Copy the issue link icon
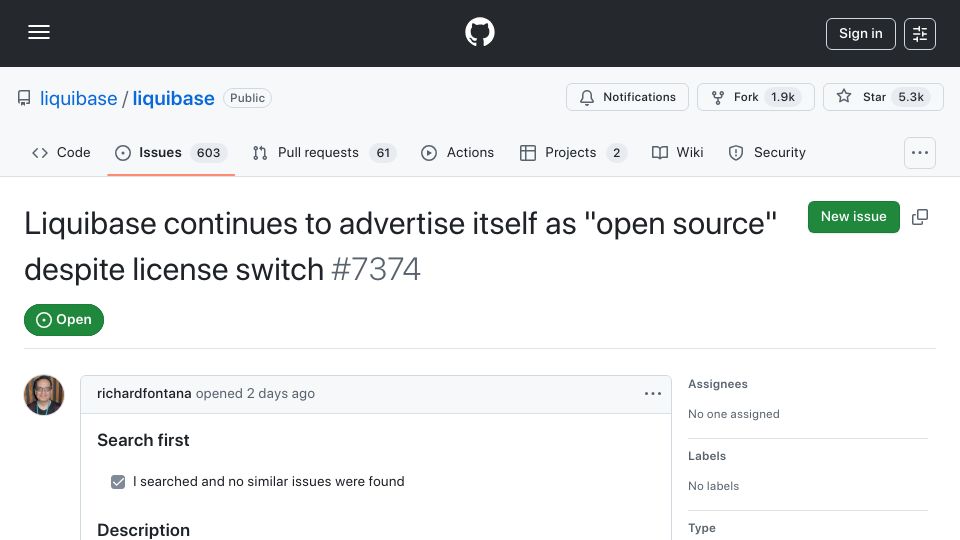This screenshot has width=960, height=540. [x=920, y=217]
